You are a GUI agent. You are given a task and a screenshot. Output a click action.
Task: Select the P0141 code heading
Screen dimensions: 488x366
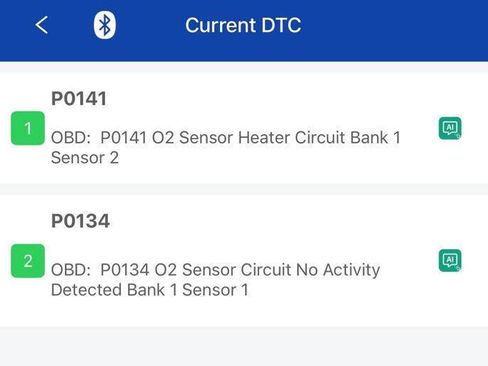(79, 99)
